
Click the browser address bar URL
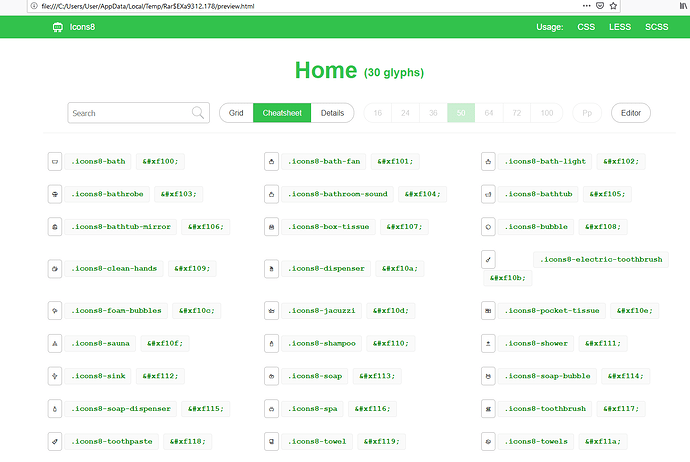click(x=148, y=6)
